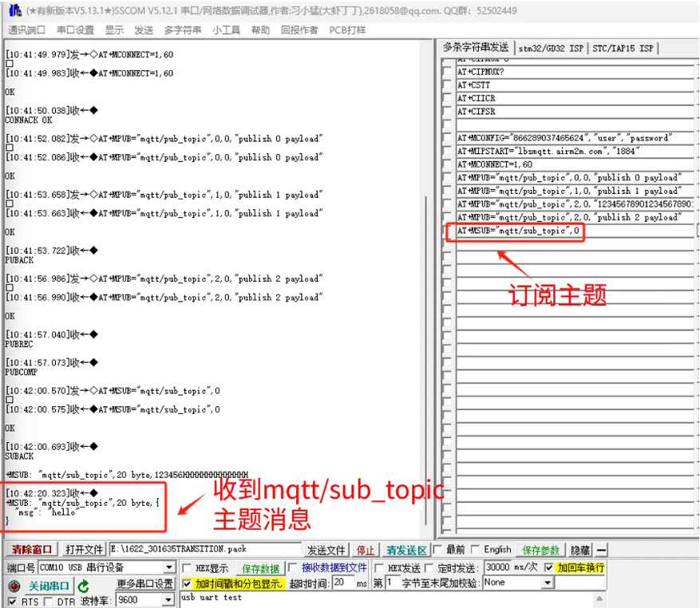The width and height of the screenshot is (700, 608).
Task: Click the minus collapse panel button
Action: pyautogui.click(x=602, y=550)
